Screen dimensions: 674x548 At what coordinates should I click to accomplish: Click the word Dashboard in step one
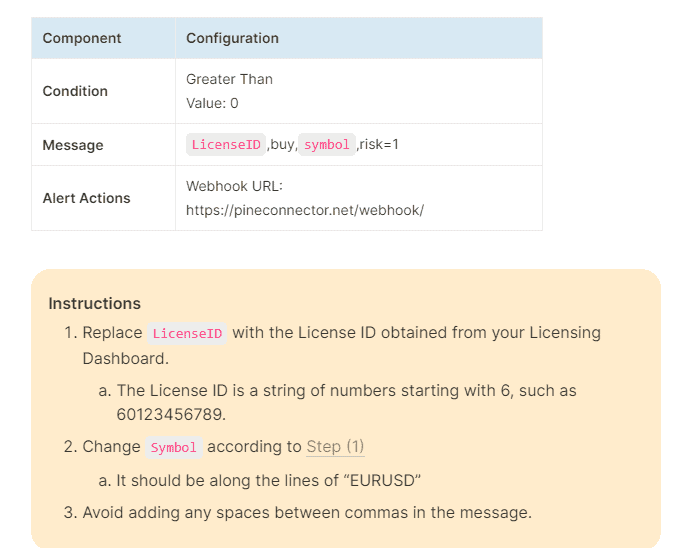coord(124,357)
